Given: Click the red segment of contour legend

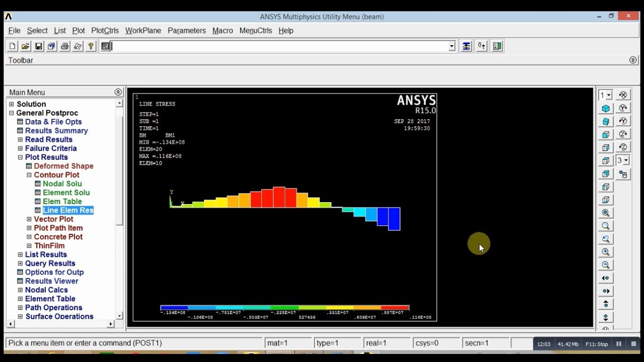Looking at the screenshot, I should [x=395, y=308].
